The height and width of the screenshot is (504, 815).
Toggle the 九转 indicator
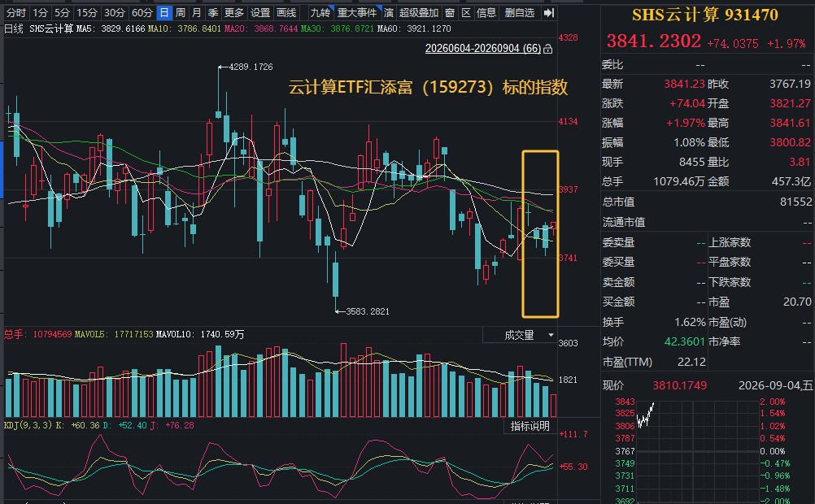click(320, 12)
